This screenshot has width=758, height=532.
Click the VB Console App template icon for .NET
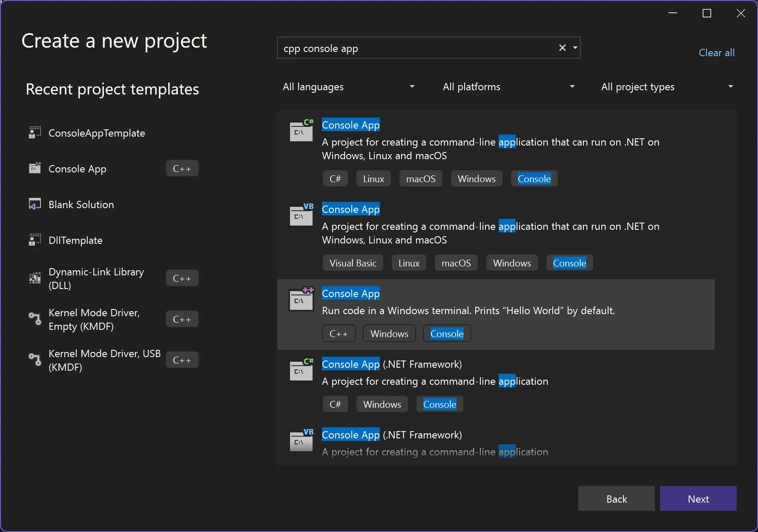(x=301, y=215)
